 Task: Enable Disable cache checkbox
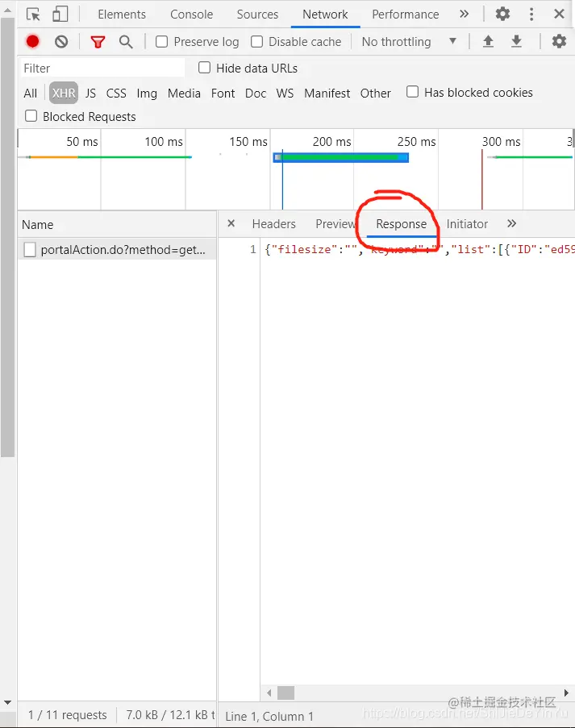256,42
